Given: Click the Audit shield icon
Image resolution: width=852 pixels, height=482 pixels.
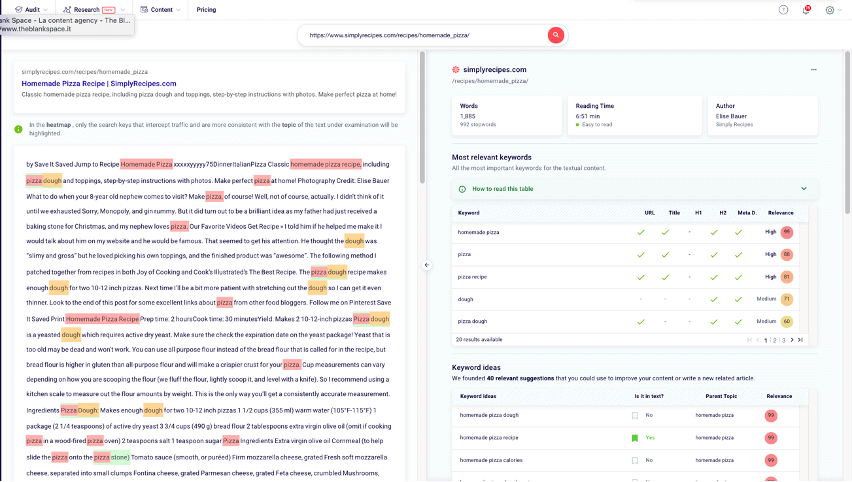Looking at the screenshot, I should click(x=18, y=10).
